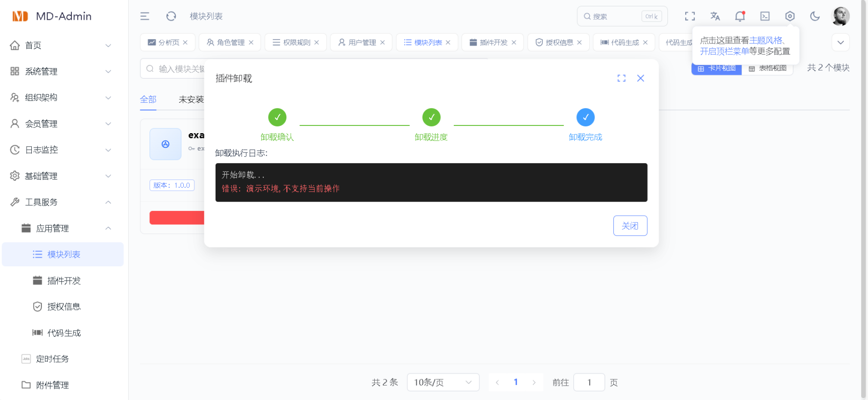868x400 pixels.
Task: Toggle dark mode with the moon icon
Action: click(x=815, y=16)
